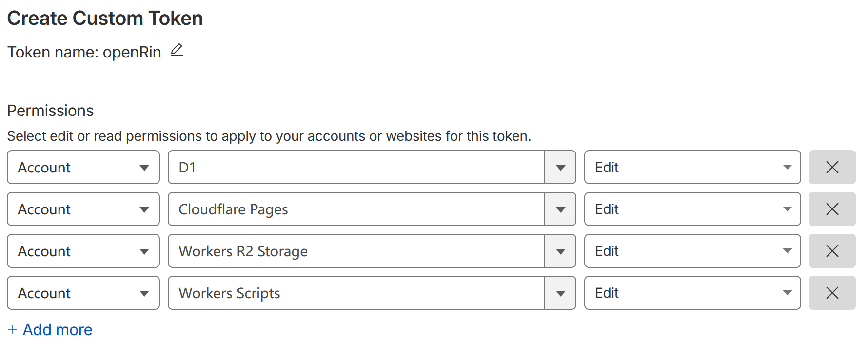Click the plus icon beside Add more

(x=13, y=330)
